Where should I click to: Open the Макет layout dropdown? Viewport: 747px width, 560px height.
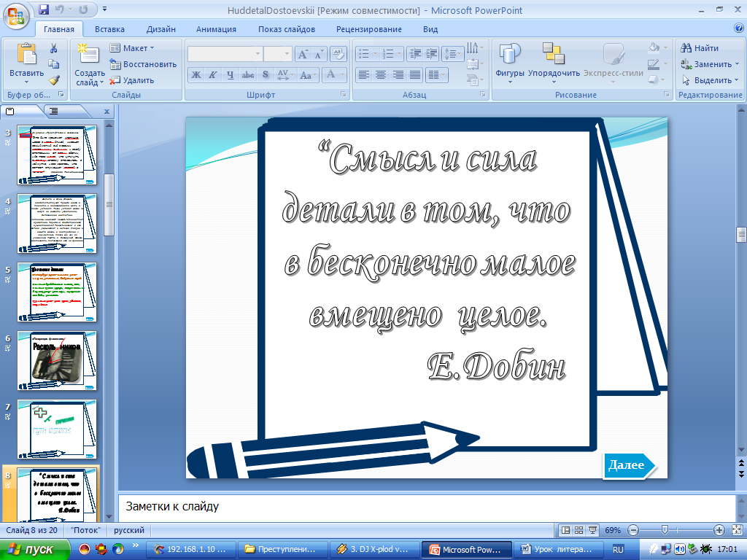pyautogui.click(x=132, y=48)
